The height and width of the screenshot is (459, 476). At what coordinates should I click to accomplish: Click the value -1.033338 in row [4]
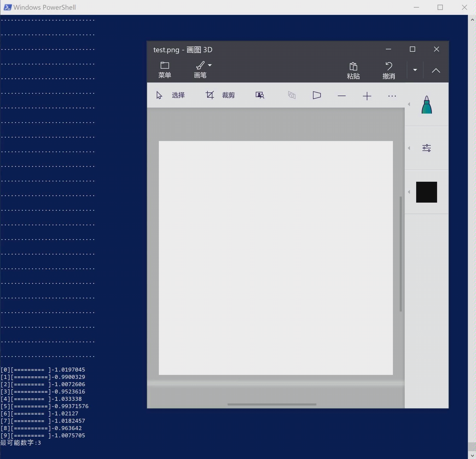[66, 399]
